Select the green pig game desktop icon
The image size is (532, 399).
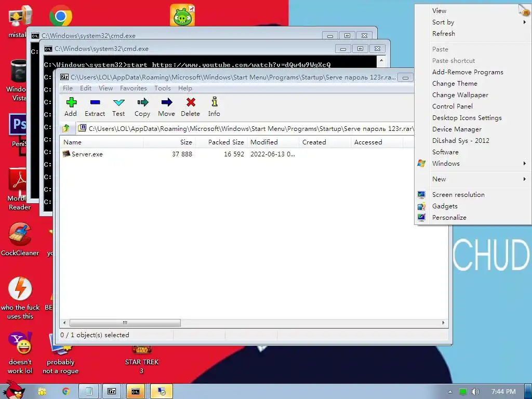(182, 15)
